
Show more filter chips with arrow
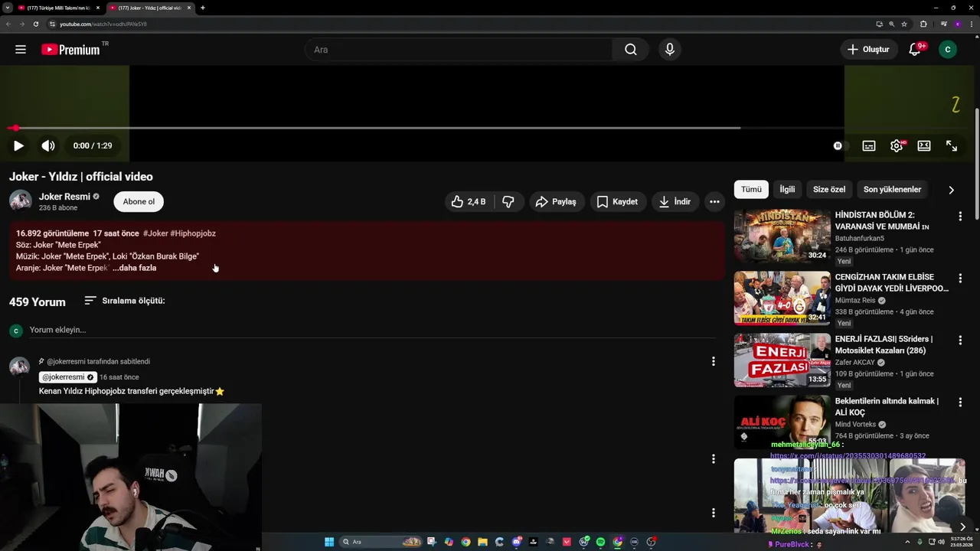coord(952,190)
